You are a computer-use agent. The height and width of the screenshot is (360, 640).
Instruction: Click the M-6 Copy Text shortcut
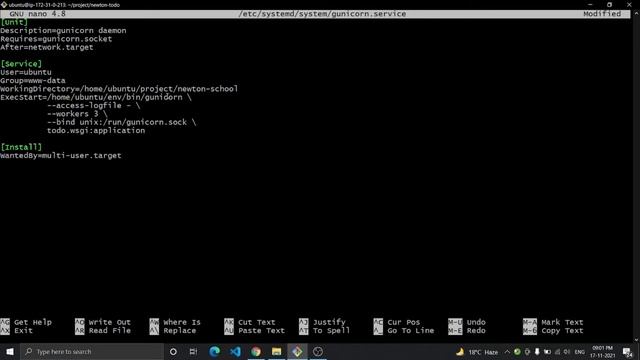click(553, 331)
